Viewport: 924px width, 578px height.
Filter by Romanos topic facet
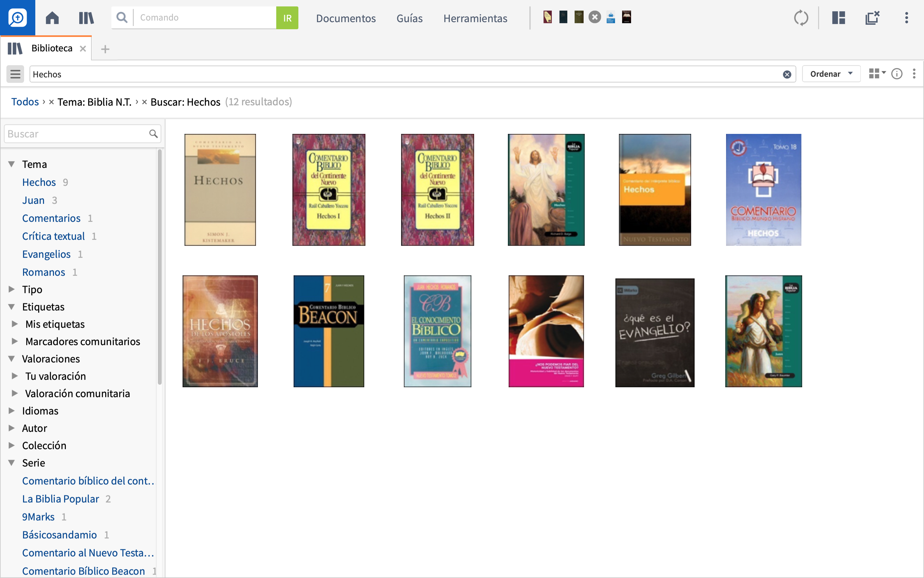(44, 272)
